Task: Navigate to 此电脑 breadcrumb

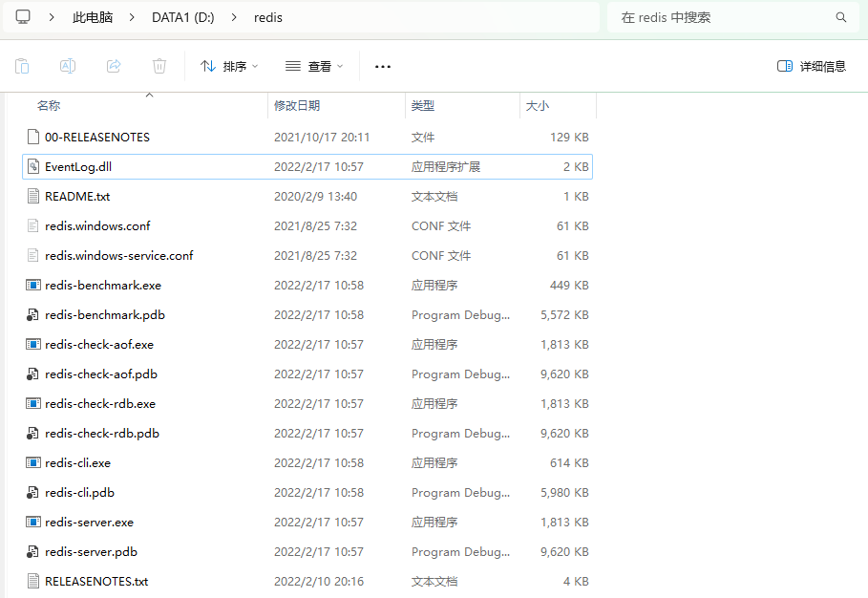Action: [93, 18]
